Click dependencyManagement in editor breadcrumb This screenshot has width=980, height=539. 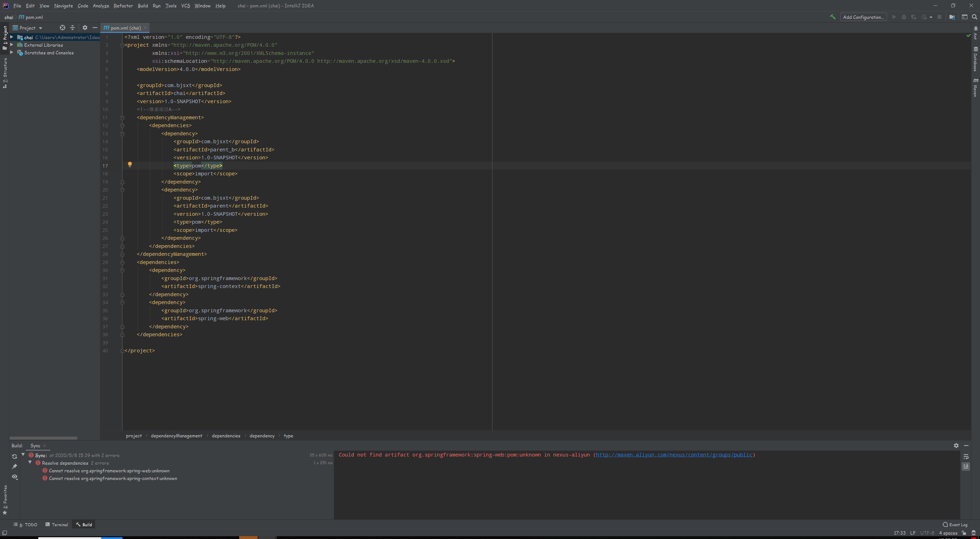pyautogui.click(x=177, y=436)
